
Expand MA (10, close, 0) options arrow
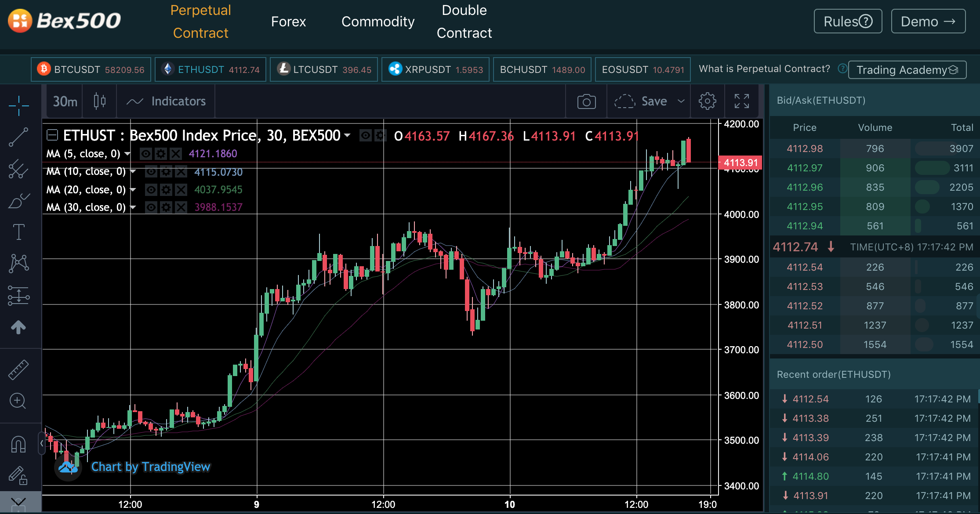click(x=133, y=171)
